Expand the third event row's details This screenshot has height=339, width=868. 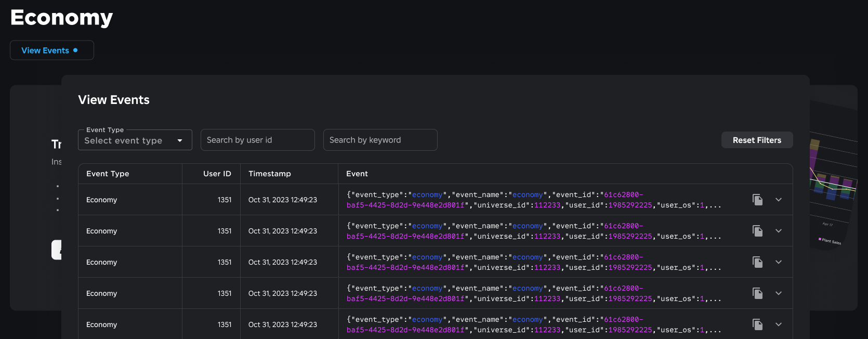pos(779,262)
